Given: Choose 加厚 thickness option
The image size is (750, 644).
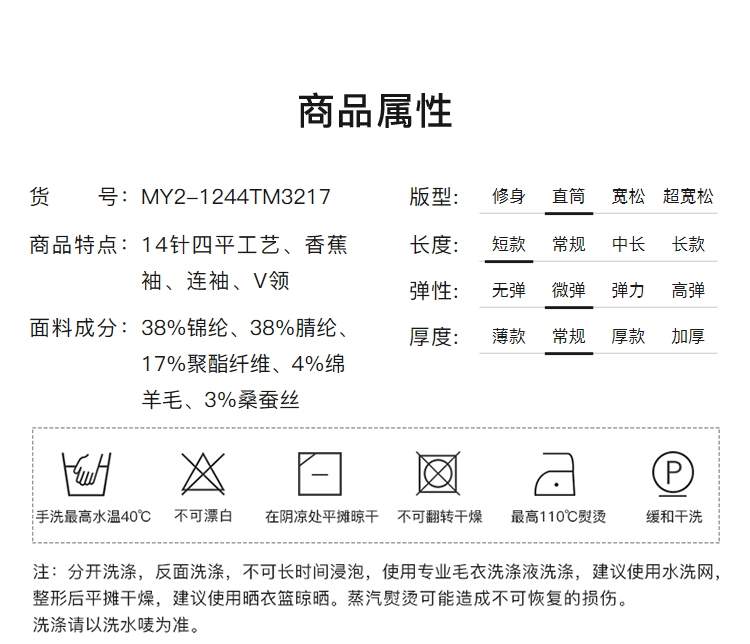Looking at the screenshot, I should click(x=688, y=337).
